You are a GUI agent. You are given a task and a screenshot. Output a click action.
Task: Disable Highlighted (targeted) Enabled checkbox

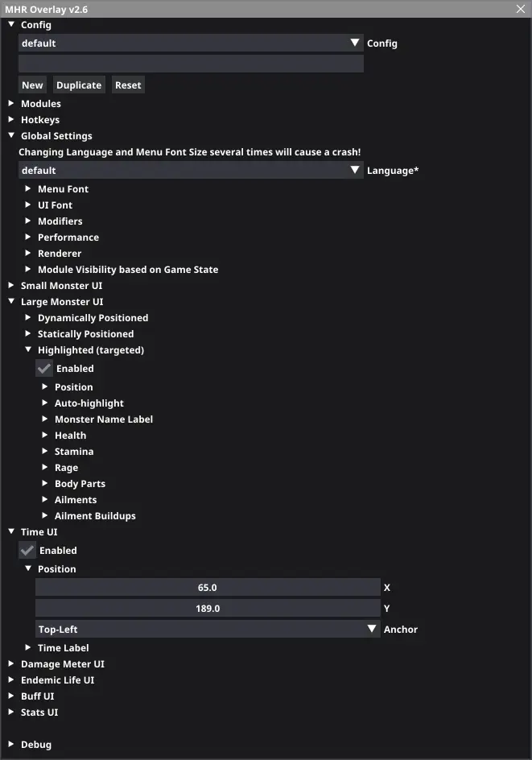44,369
